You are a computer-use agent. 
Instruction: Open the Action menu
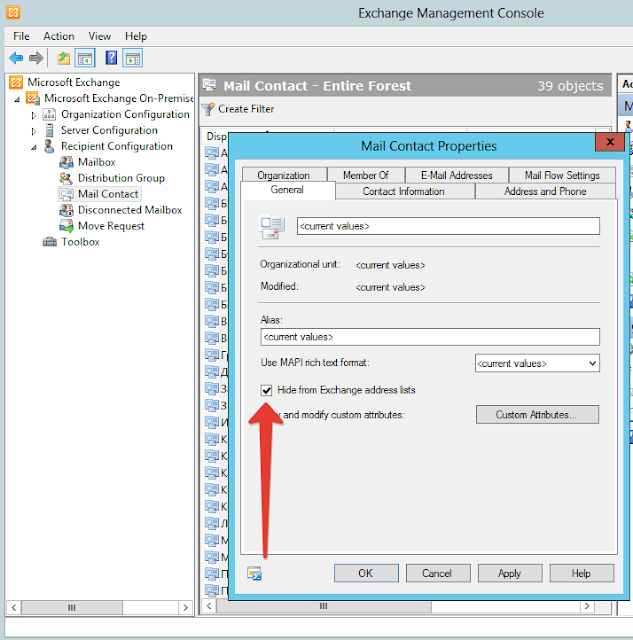(59, 36)
